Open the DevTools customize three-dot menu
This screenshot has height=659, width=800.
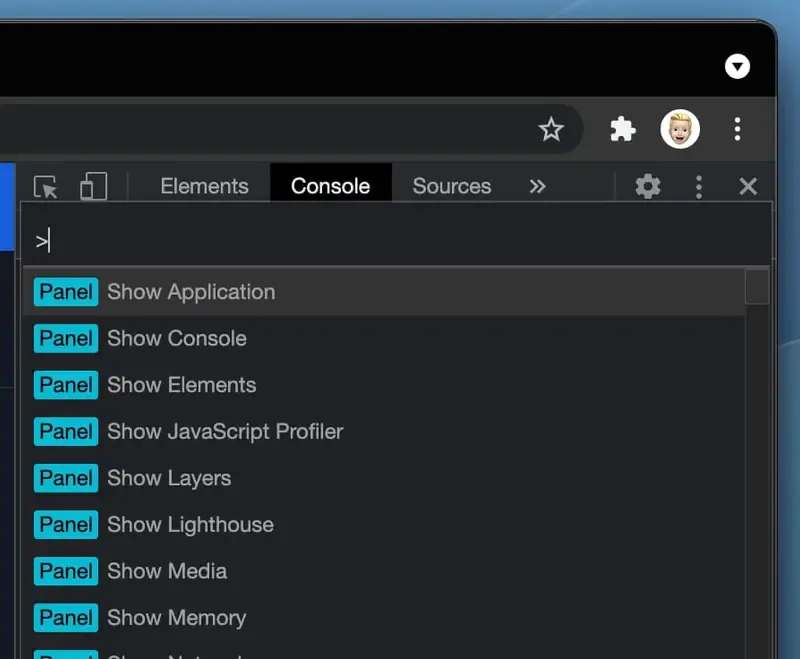pos(699,187)
